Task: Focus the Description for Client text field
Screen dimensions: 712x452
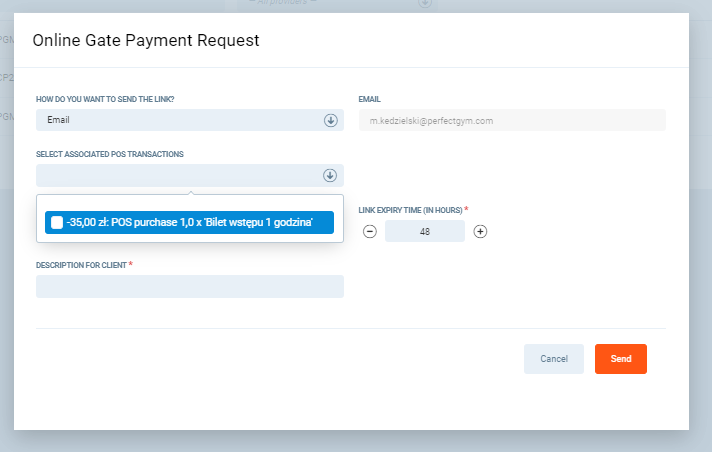Action: [190, 287]
